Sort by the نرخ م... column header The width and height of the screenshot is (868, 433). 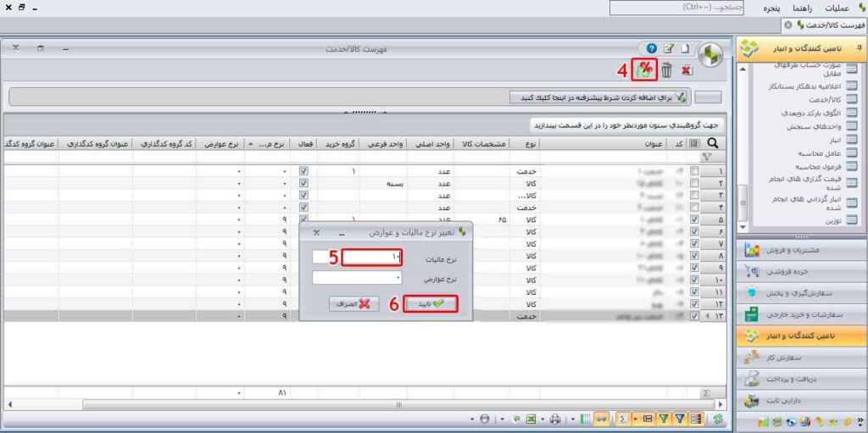pyautogui.click(x=267, y=143)
